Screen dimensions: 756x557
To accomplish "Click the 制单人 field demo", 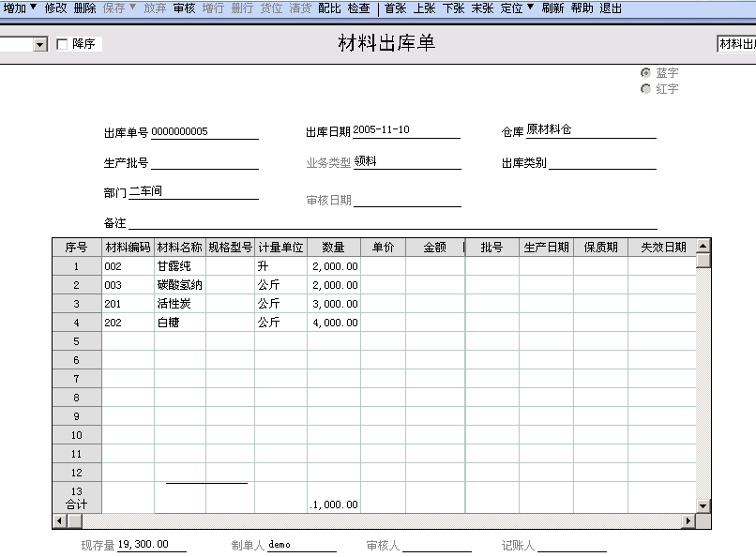I will coord(302,544).
